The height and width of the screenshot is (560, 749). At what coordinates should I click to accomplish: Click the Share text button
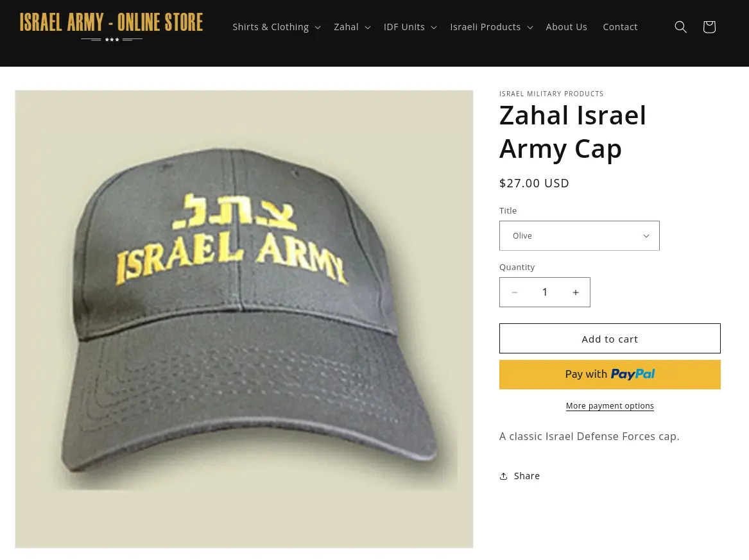coord(526,476)
